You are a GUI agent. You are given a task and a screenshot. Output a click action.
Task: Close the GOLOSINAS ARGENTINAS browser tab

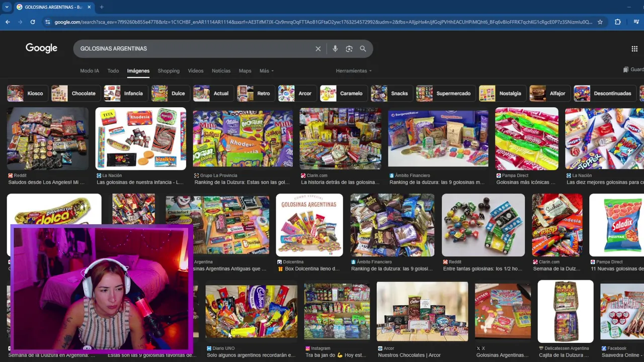coord(89,7)
